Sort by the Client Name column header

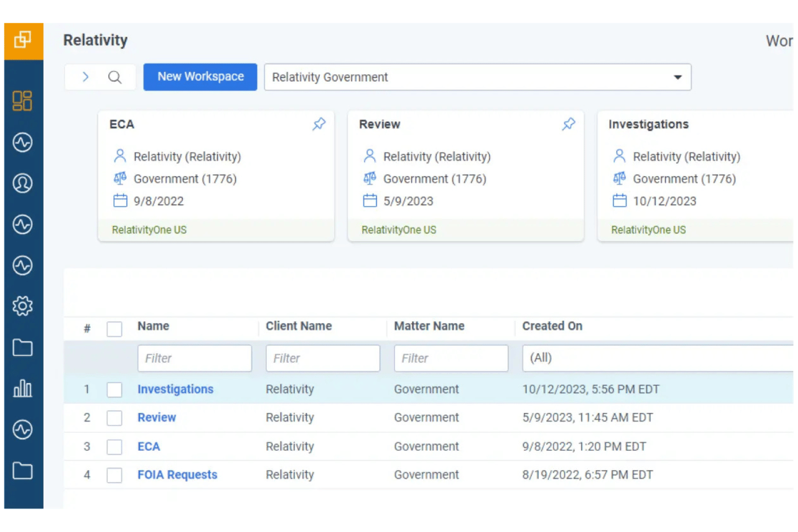click(299, 326)
